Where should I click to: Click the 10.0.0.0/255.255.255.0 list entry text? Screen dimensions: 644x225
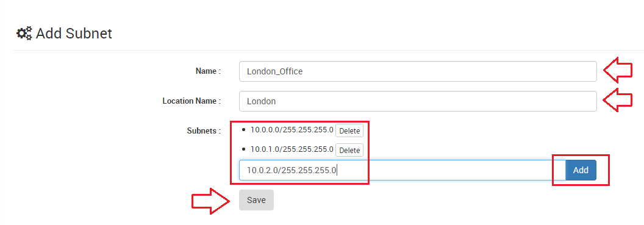[x=292, y=130]
